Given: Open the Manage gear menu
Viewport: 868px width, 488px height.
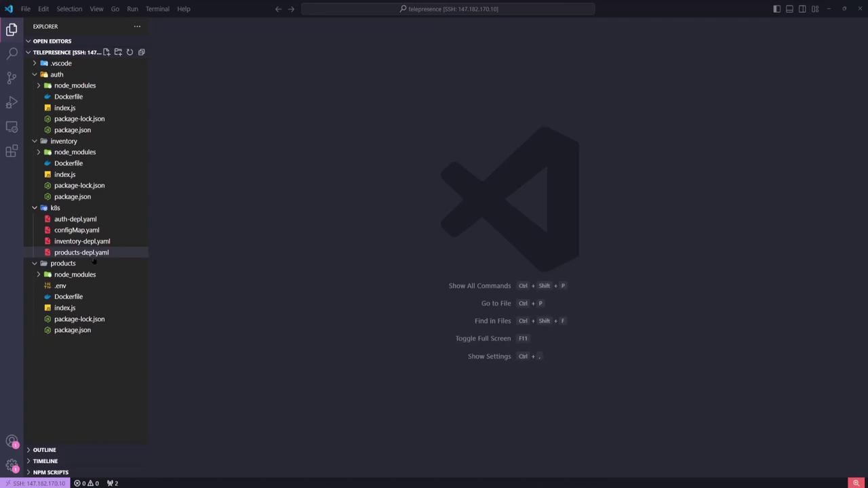Looking at the screenshot, I should click(12, 466).
